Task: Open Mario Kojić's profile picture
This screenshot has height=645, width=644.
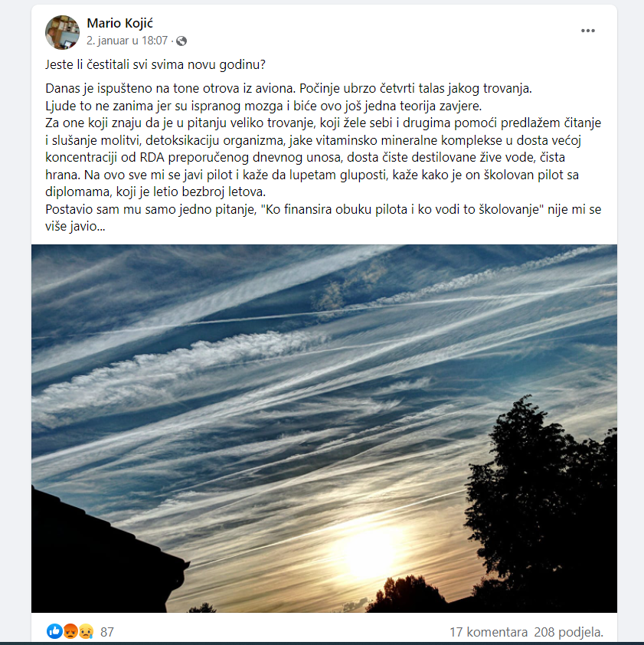Action: coord(63,32)
